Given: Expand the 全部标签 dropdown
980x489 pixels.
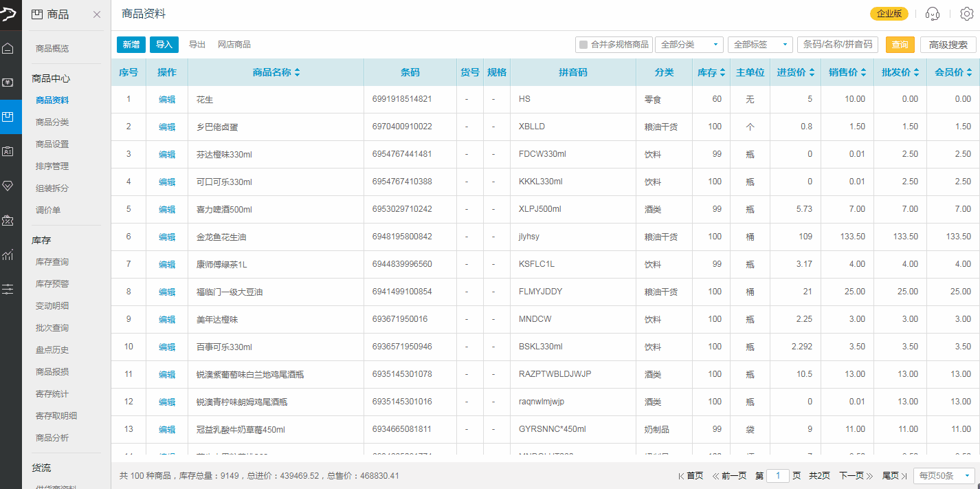Looking at the screenshot, I should pyautogui.click(x=760, y=45).
